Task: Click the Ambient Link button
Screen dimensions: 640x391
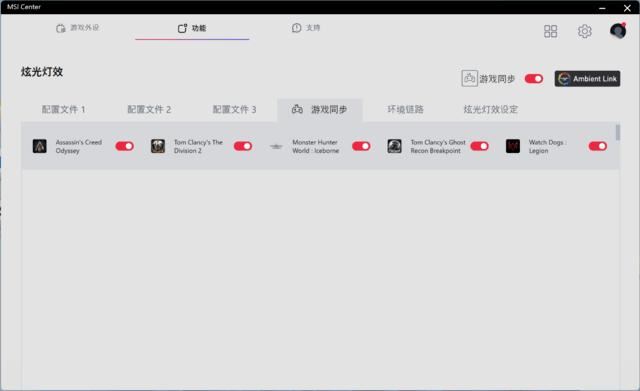Action: click(587, 79)
